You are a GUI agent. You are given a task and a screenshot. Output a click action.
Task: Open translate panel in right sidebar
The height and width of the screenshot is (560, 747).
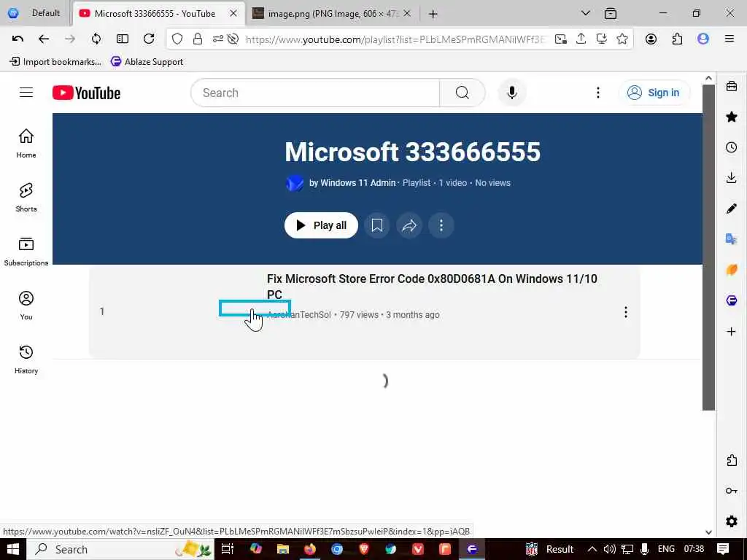coord(732,239)
